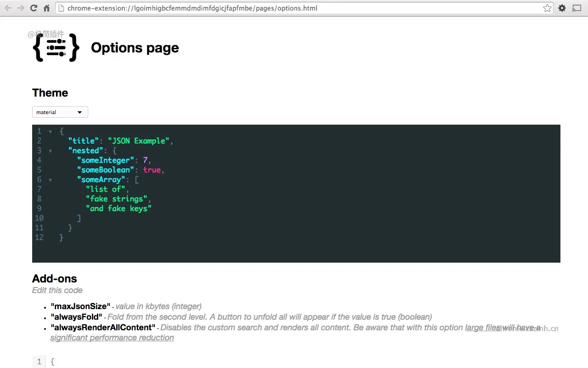
Task: Click the boolean value true on line 5
Action: pos(152,170)
